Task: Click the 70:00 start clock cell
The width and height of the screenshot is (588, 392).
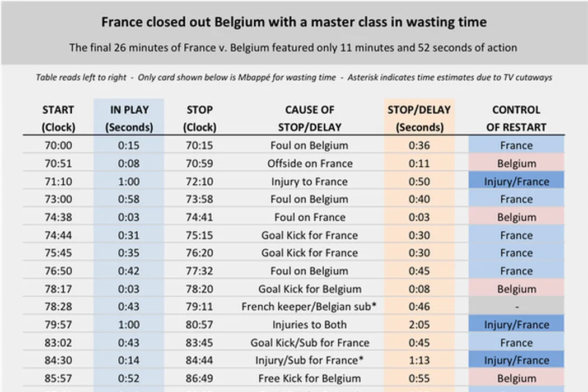Action: tap(58, 146)
